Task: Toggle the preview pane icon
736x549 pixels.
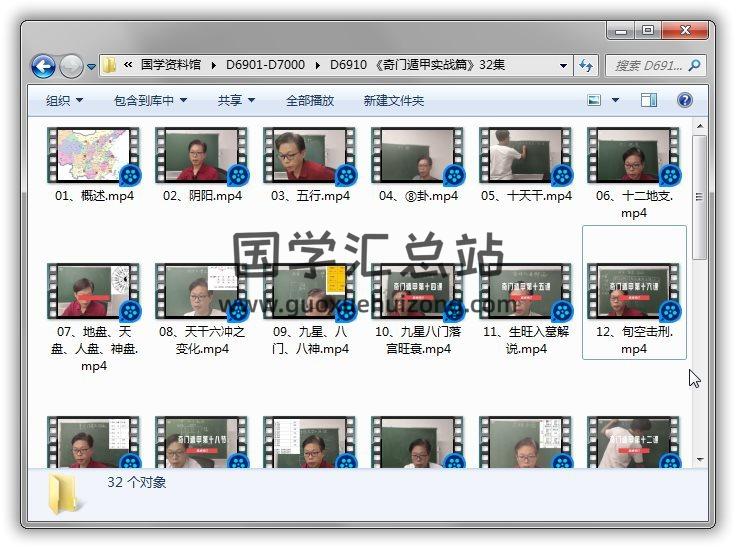Action: click(648, 100)
